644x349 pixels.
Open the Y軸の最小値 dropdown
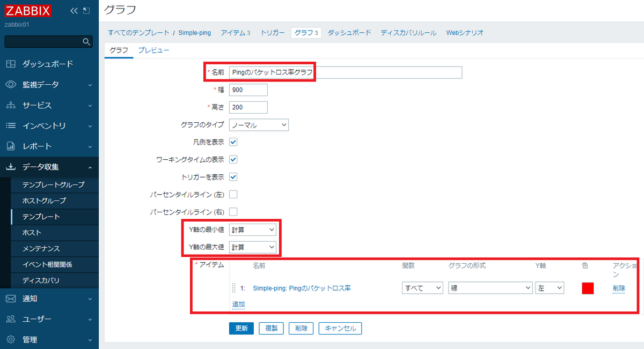[252, 229]
